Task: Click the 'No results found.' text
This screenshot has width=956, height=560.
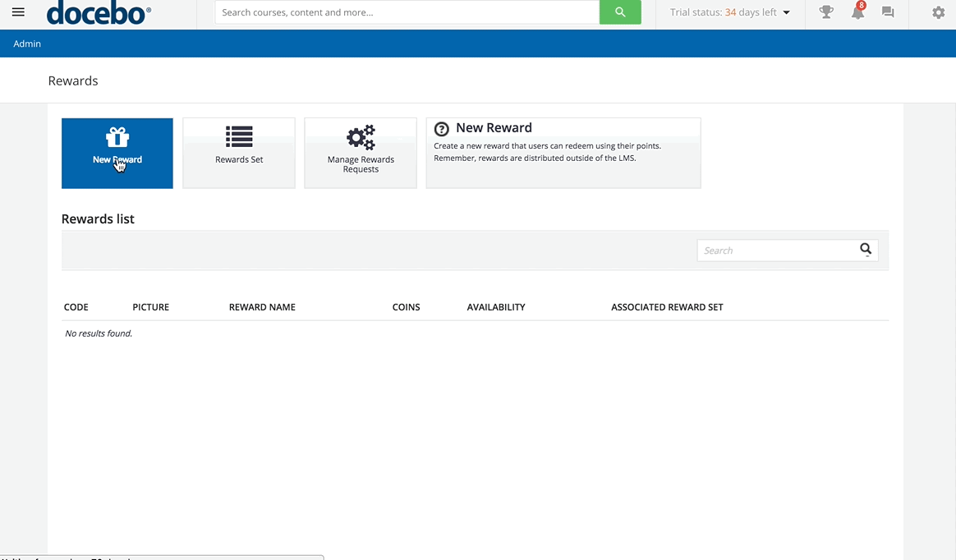Action: [99, 333]
